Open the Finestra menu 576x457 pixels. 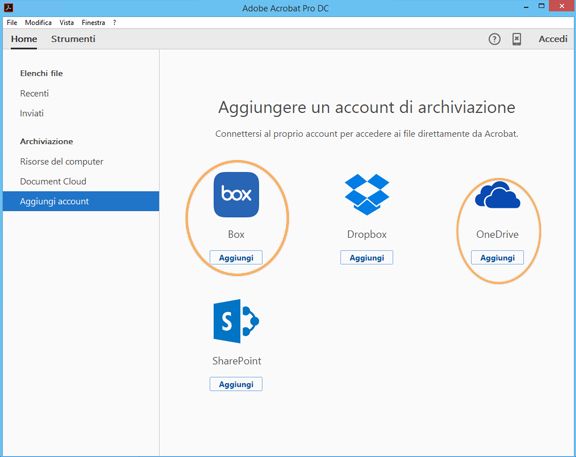[93, 22]
